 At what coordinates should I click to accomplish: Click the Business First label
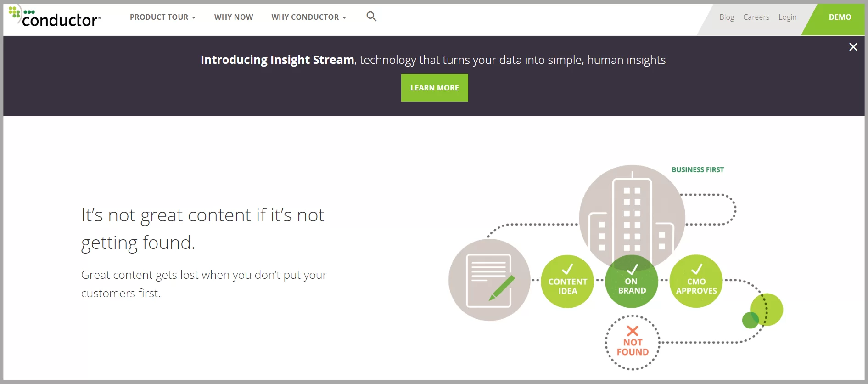(697, 169)
